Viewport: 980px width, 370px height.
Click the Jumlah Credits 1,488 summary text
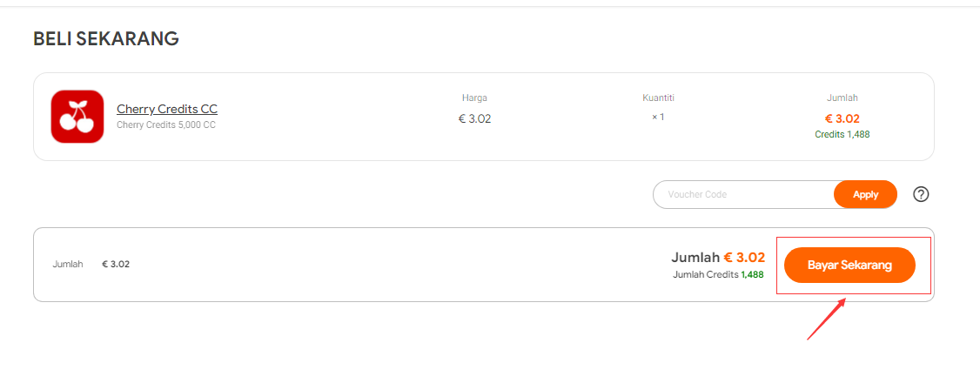pyautogui.click(x=718, y=273)
